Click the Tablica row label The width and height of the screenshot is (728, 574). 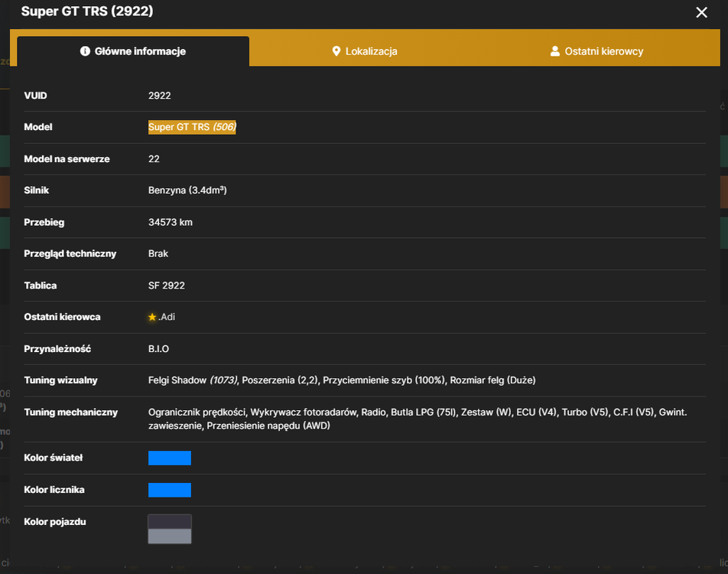41,285
